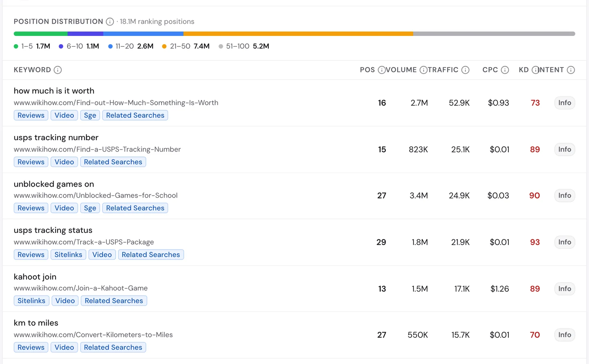Click the gray segment of the distribution bar
Image resolution: width=589 pixels, height=364 pixels.
point(494,34)
